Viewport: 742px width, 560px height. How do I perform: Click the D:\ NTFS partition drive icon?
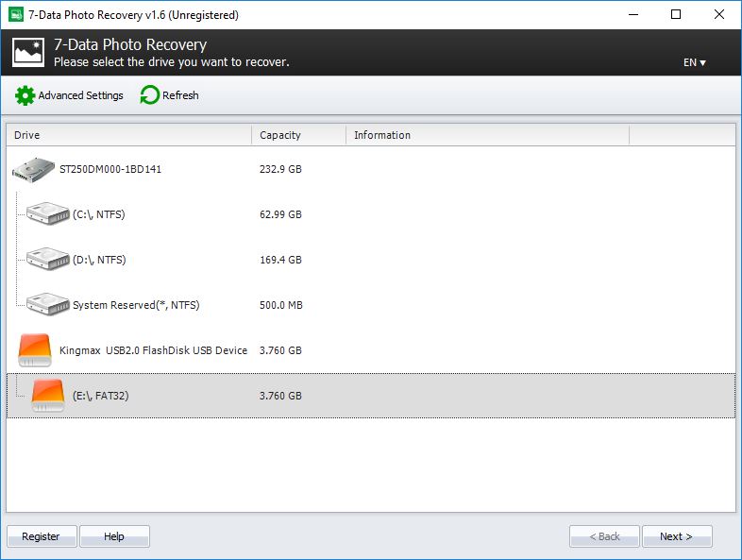pos(48,259)
